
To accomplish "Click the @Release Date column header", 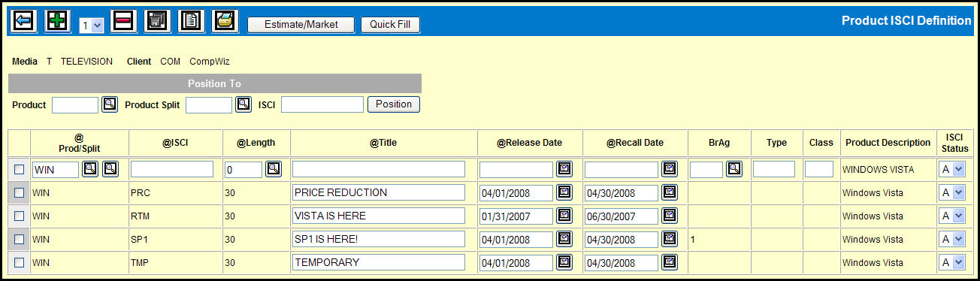I will pyautogui.click(x=529, y=143).
